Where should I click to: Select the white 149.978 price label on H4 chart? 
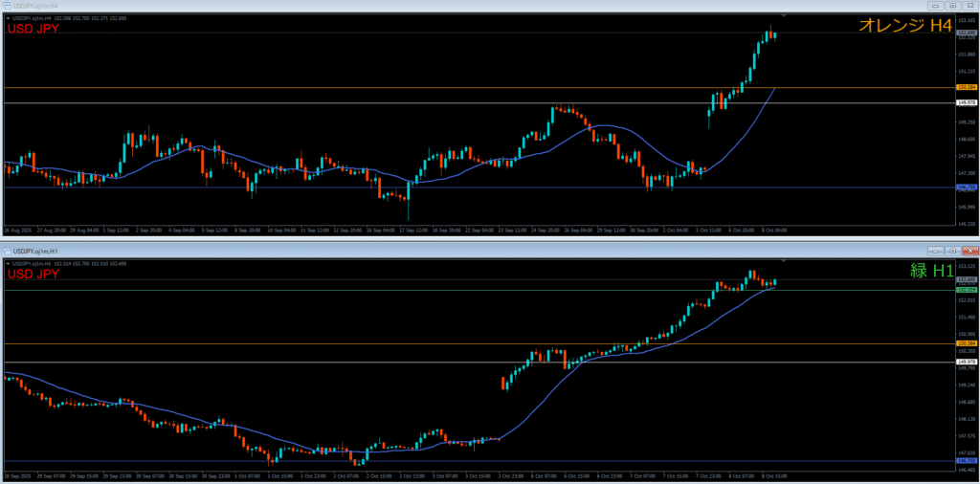[x=967, y=102]
